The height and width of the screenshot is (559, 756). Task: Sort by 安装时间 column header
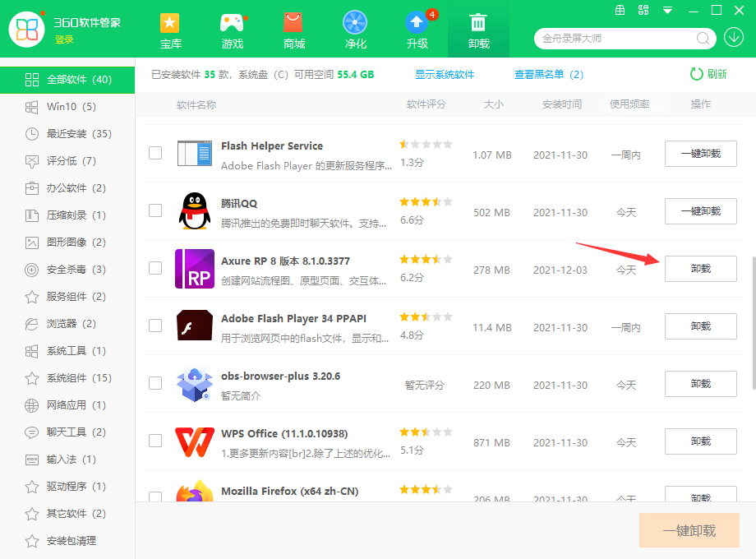point(562,104)
